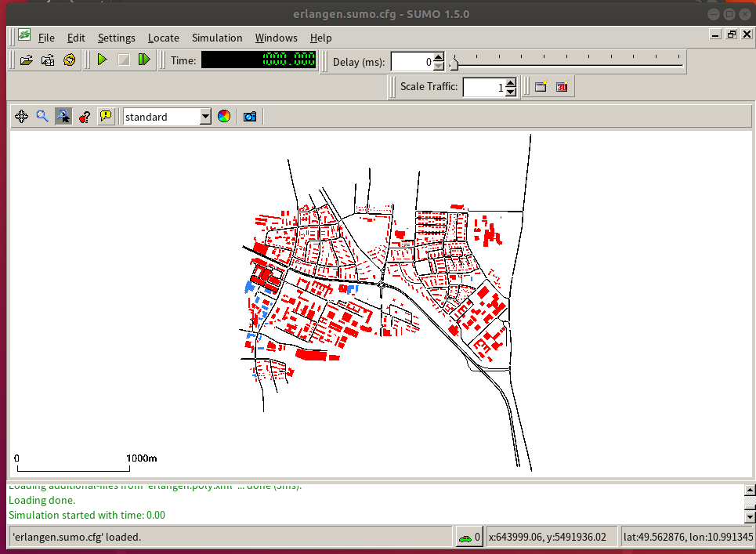Expand the 'standard' coloring scheme dropdown
The height and width of the screenshot is (554, 756).
(205, 117)
